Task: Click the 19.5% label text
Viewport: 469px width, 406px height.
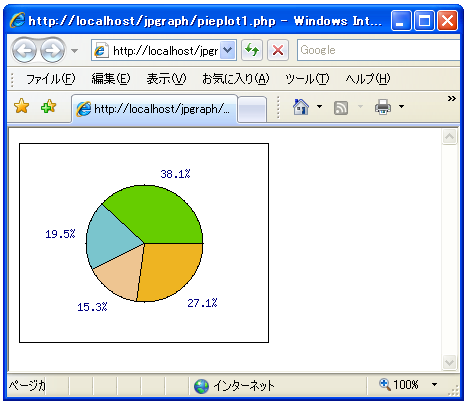Action: (60, 234)
